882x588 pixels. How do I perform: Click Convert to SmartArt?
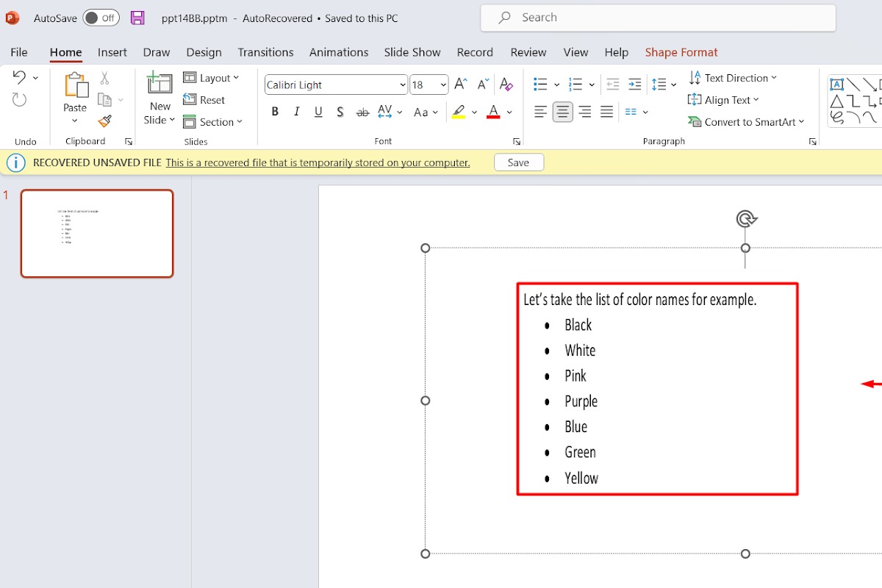[x=747, y=122]
